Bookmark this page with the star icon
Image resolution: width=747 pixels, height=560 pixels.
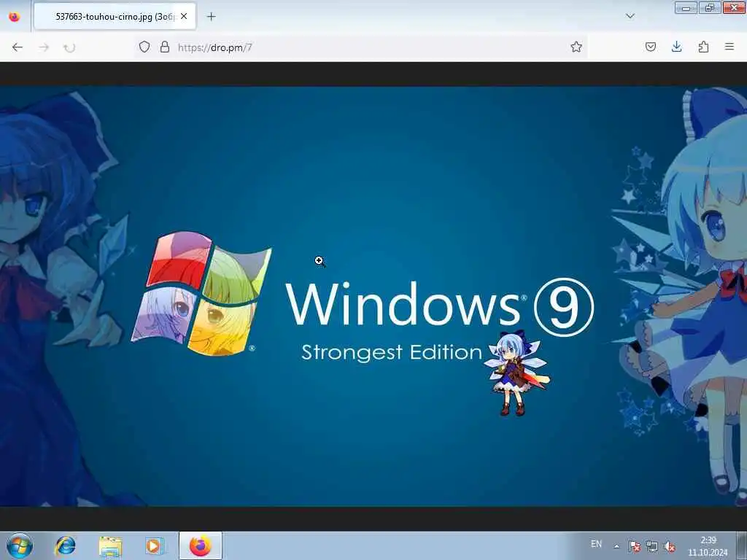576,47
